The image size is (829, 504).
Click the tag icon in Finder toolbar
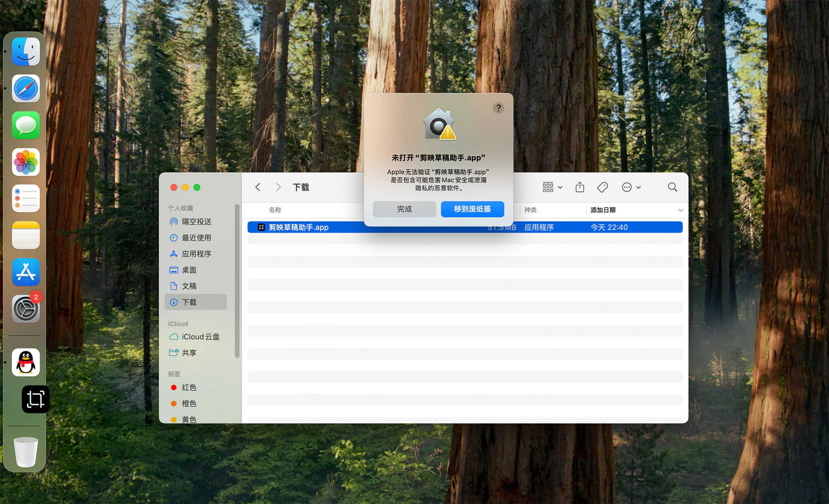click(x=602, y=187)
